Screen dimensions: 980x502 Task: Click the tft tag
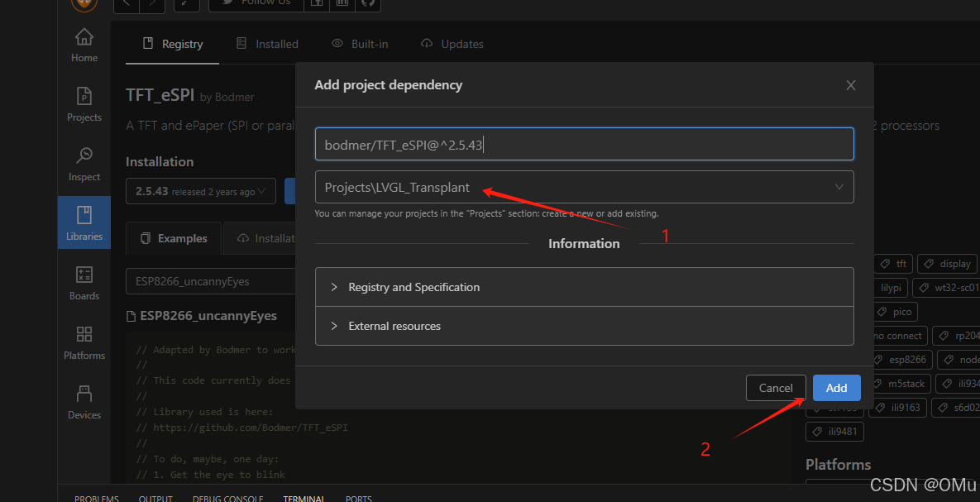point(894,264)
